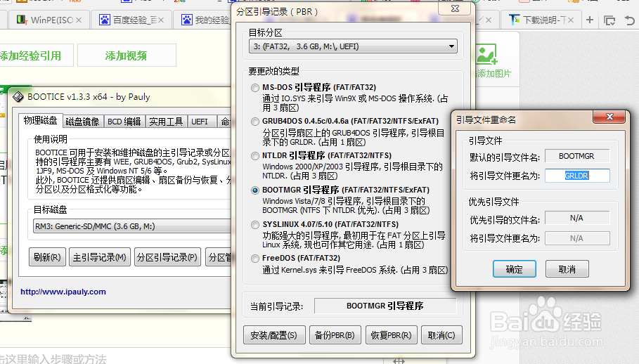Open BCD 编辑 tab

pyautogui.click(x=124, y=122)
